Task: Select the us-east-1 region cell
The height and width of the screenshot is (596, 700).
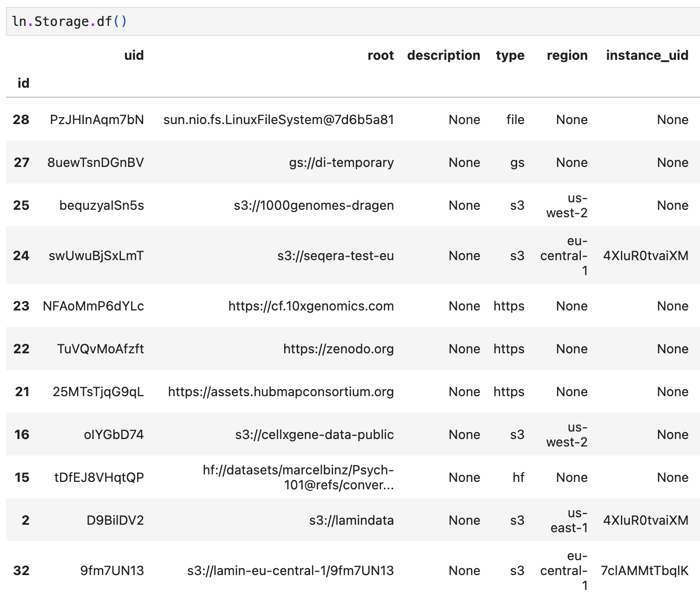Action: [x=568, y=520]
